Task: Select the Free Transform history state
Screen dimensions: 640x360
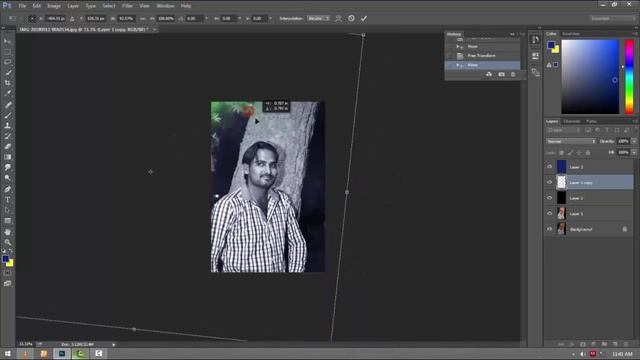Action: point(482,56)
